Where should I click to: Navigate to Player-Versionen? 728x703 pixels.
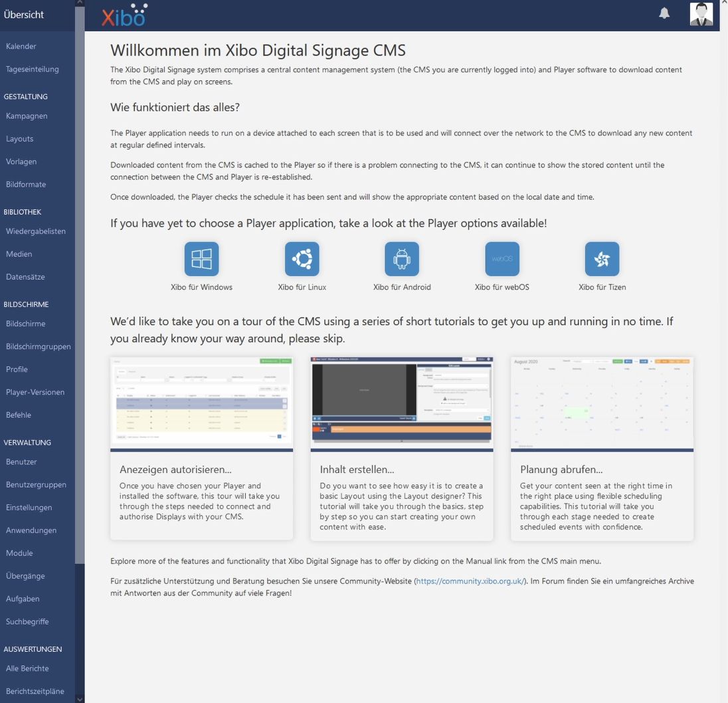pyautogui.click(x=35, y=392)
